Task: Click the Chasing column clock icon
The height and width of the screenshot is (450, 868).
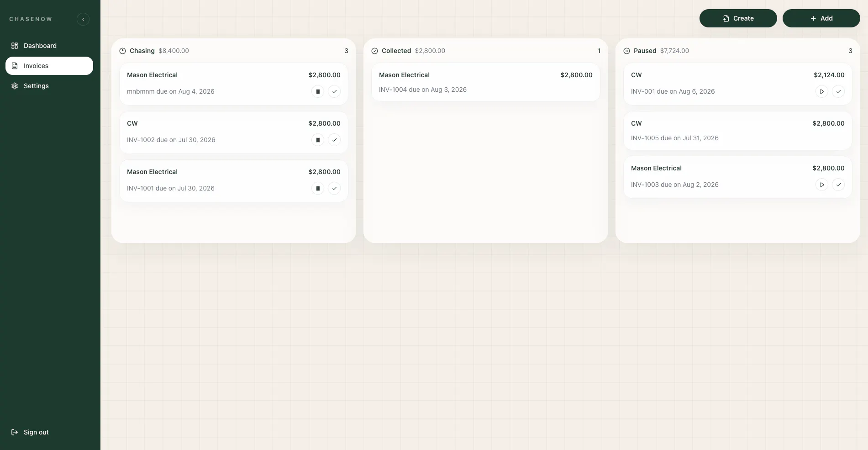Action: click(122, 51)
